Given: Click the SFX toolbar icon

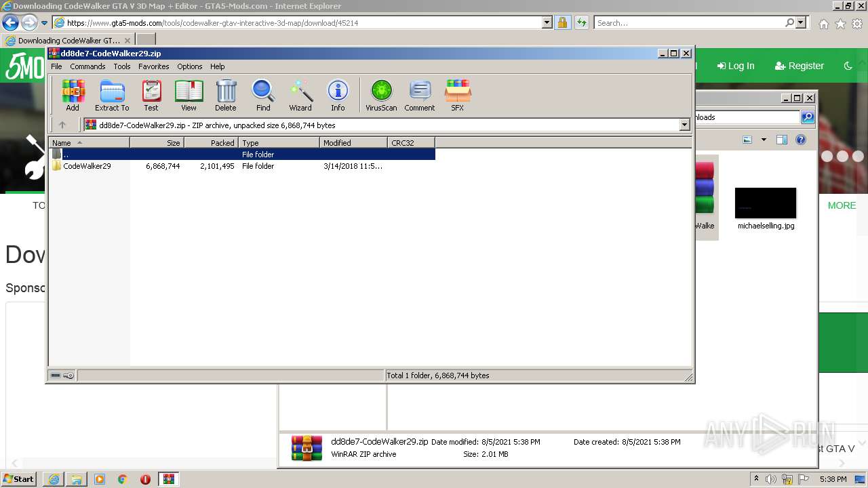Looking at the screenshot, I should [458, 95].
